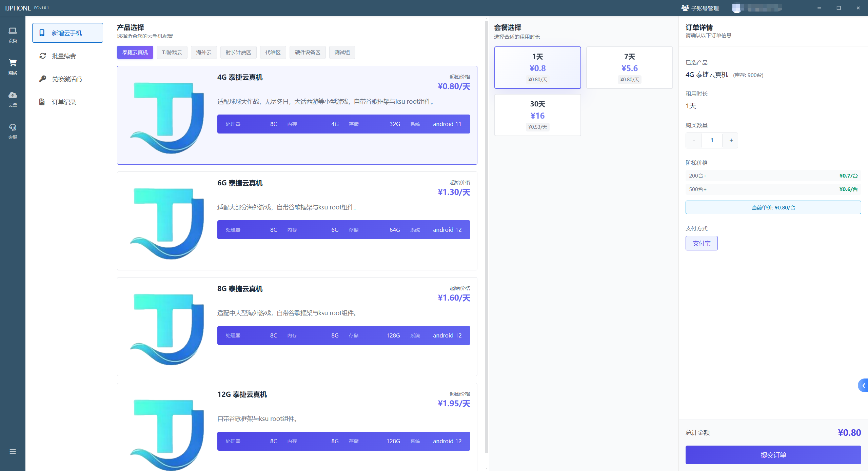The height and width of the screenshot is (471, 868).
Task: Decrease purchase quantity with minus button
Action: tap(694, 140)
